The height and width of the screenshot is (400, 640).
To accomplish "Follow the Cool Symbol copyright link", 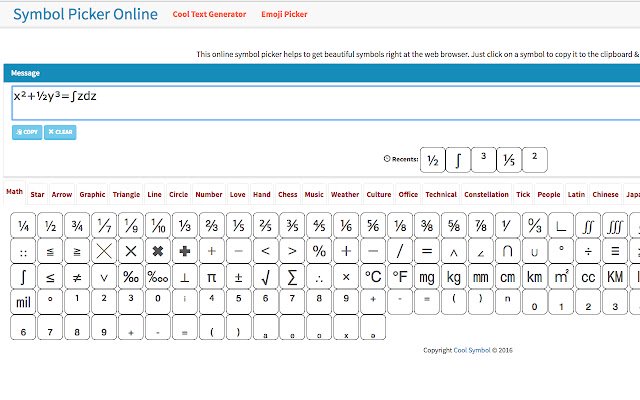I will click(472, 350).
